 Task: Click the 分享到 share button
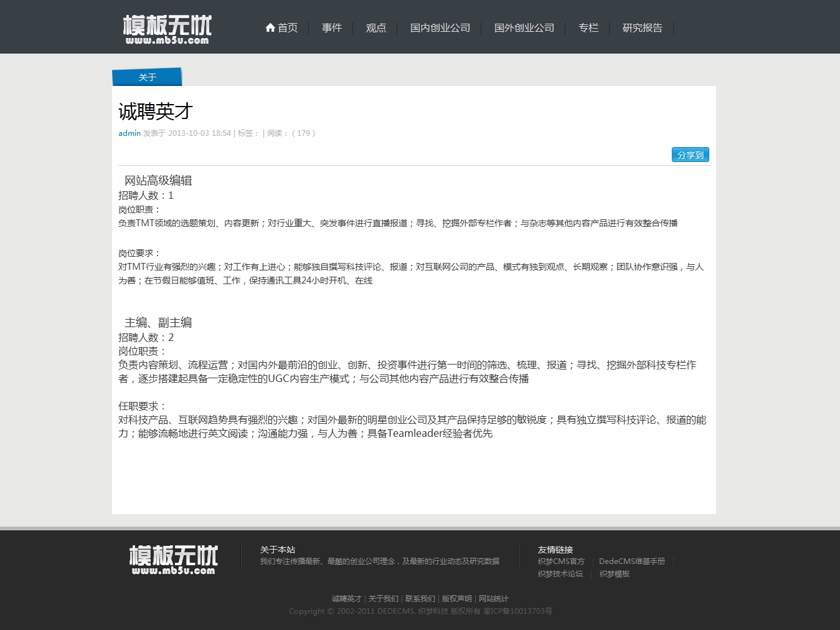[x=690, y=155]
